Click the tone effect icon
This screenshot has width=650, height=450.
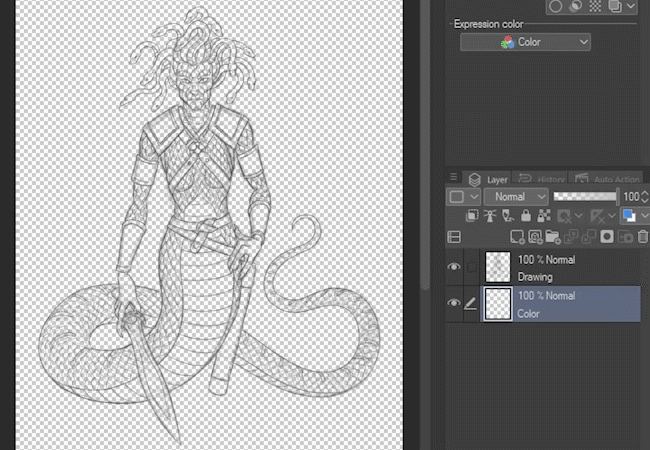pyautogui.click(x=575, y=6)
